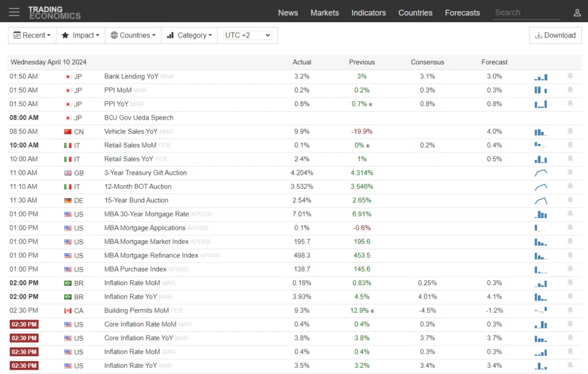Open the Recent dropdown filter
588x374 pixels.
32,35
